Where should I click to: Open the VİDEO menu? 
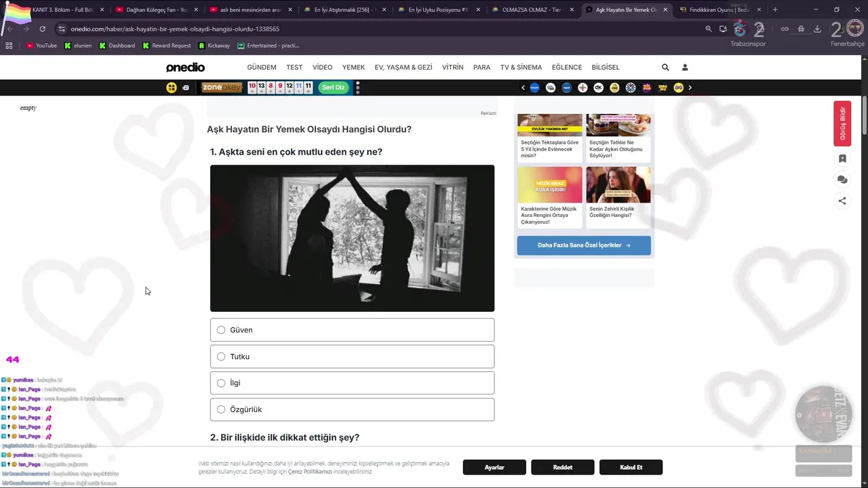point(322,67)
